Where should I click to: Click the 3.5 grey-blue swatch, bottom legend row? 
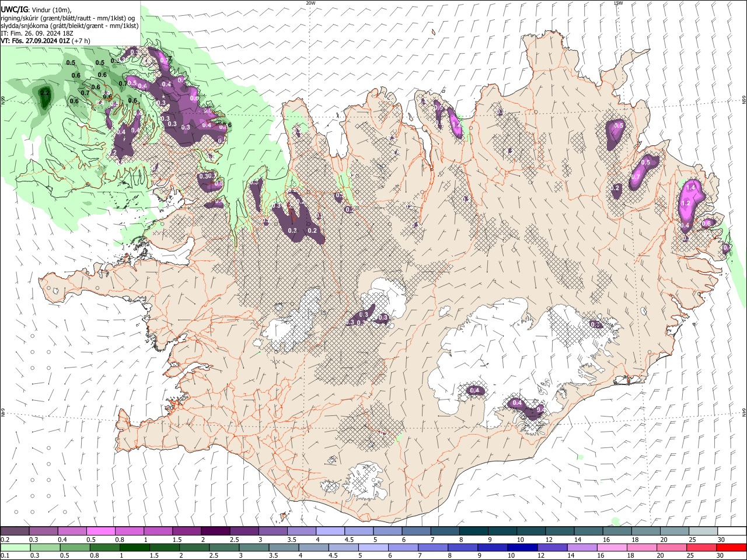(x=284, y=547)
